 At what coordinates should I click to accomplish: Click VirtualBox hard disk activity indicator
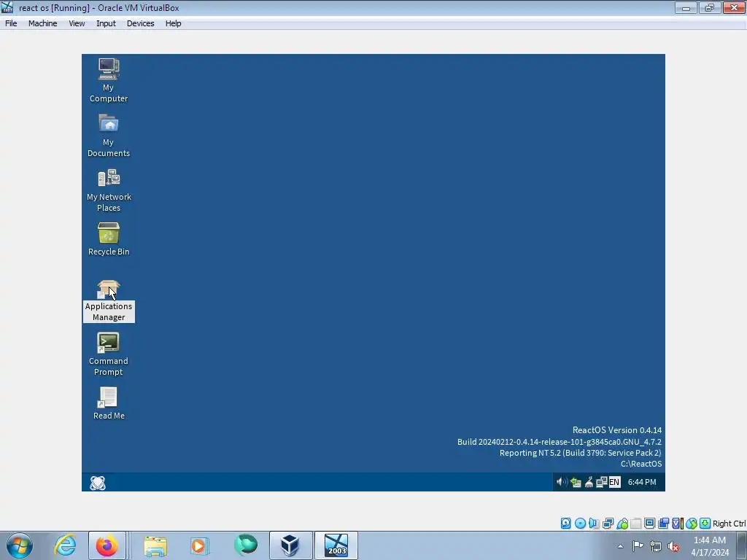(565, 524)
